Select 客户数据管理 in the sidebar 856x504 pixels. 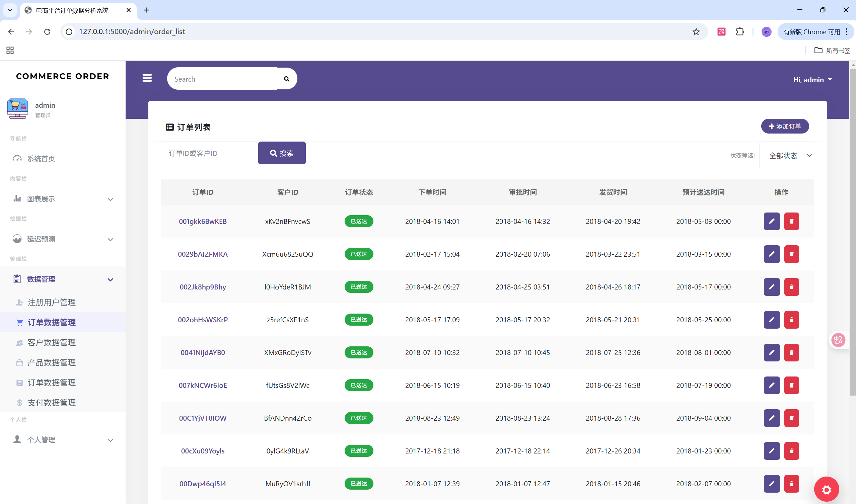[52, 342]
